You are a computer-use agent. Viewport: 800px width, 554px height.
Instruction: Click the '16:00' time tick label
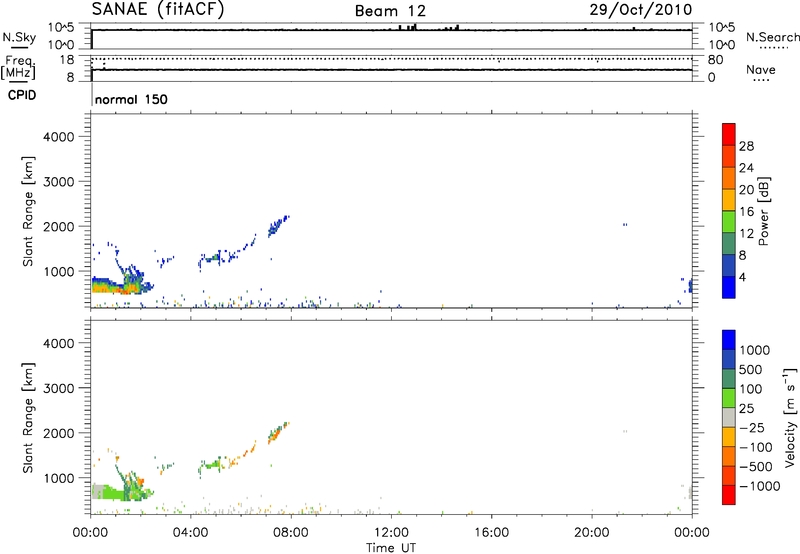tap(491, 533)
